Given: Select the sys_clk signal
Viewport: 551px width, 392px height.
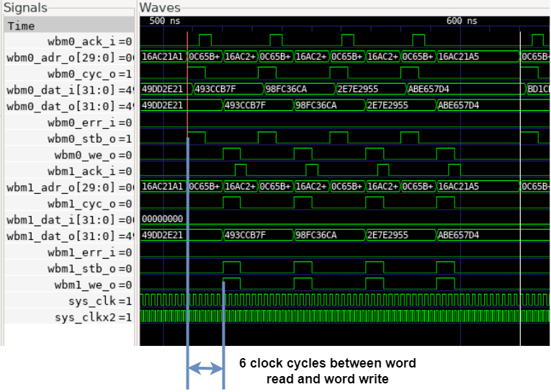Looking at the screenshot, I should [69, 300].
